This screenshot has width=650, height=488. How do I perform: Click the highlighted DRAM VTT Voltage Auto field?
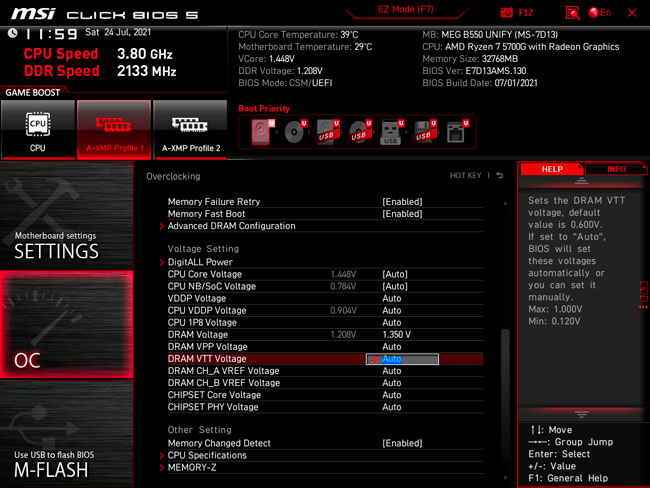point(402,359)
